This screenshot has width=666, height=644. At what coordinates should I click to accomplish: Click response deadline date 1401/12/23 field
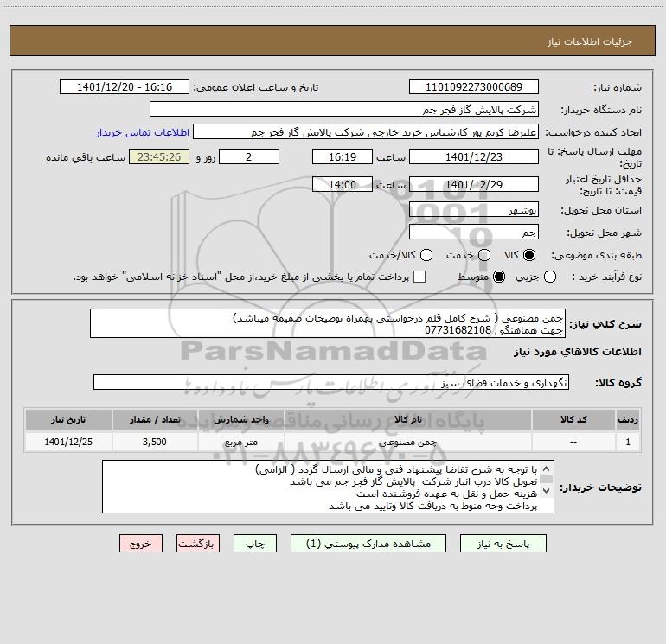pos(474,156)
